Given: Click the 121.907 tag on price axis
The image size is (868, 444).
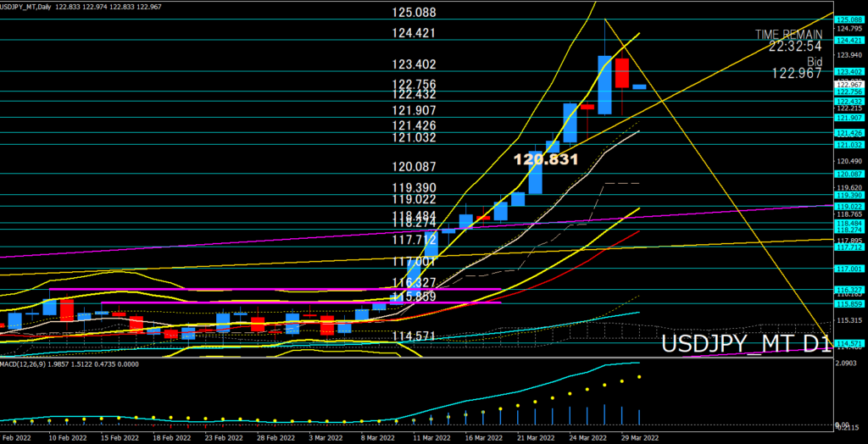Looking at the screenshot, I should click(849, 118).
